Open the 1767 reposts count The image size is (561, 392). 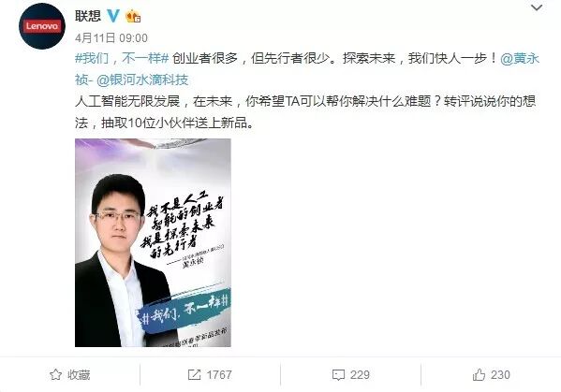tap(219, 375)
